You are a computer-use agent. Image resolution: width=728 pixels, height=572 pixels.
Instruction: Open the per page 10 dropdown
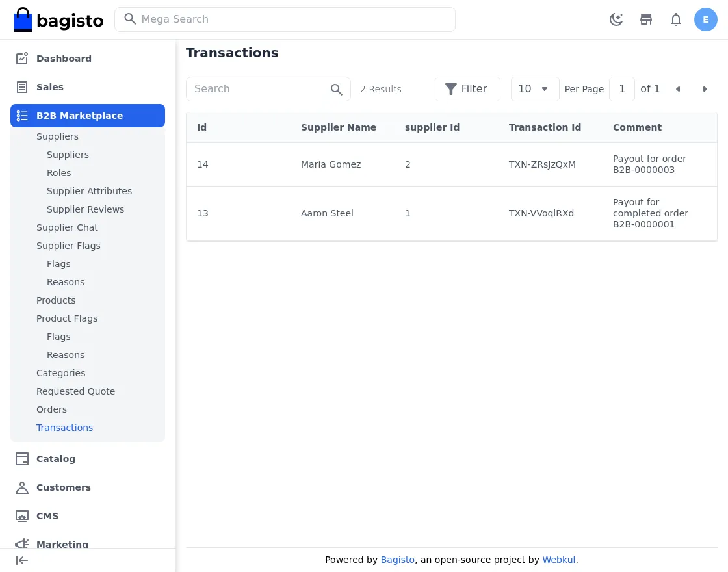(535, 89)
